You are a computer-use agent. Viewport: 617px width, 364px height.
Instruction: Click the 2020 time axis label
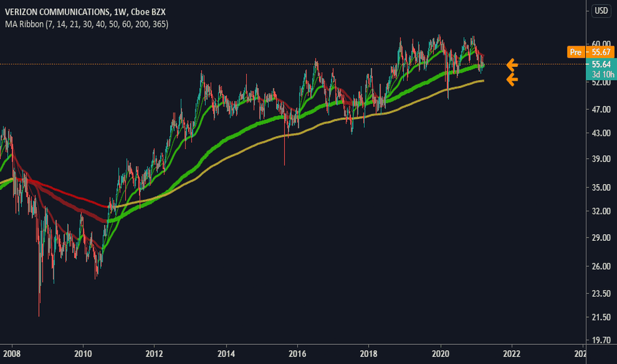pos(440,354)
